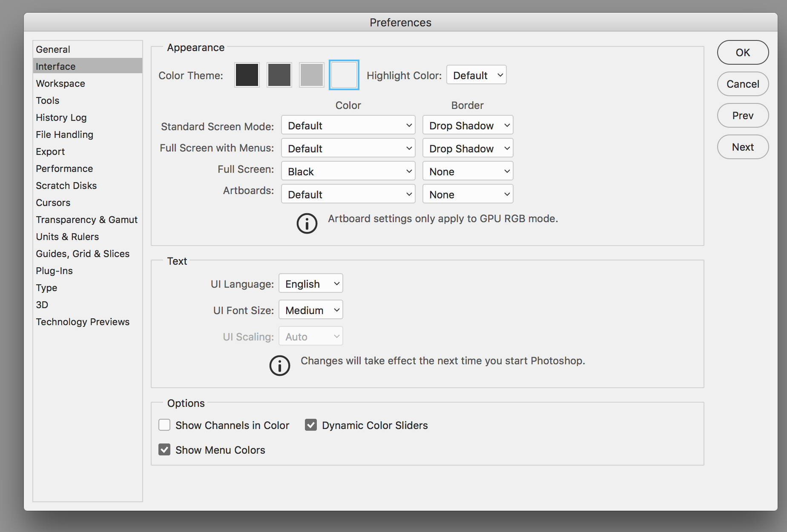Select the darkest Color Theme swatch
This screenshot has height=532, width=787.
point(247,74)
